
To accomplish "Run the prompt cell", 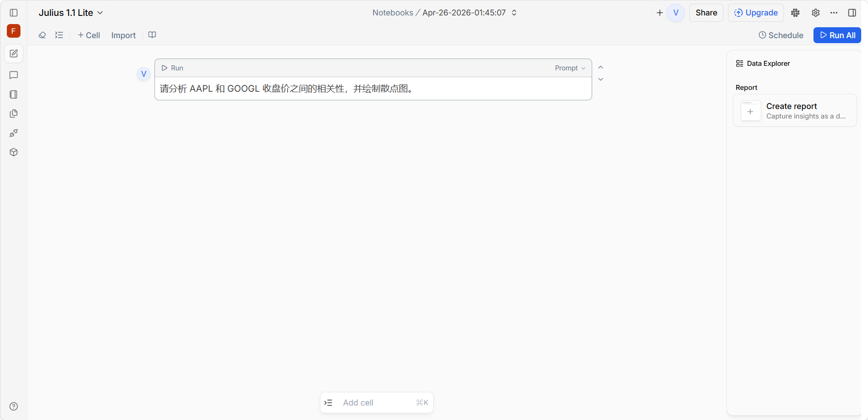I will coord(172,68).
